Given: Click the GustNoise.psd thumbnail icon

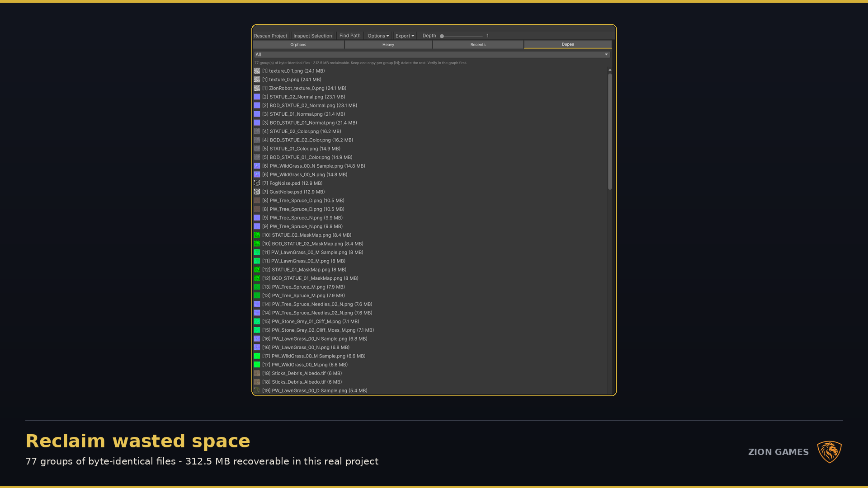Looking at the screenshot, I should 257,192.
